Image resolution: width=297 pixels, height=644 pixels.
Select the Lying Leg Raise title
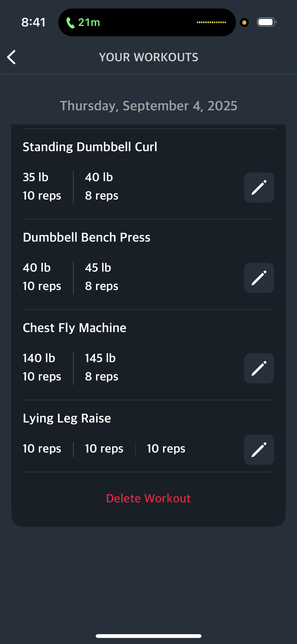67,418
